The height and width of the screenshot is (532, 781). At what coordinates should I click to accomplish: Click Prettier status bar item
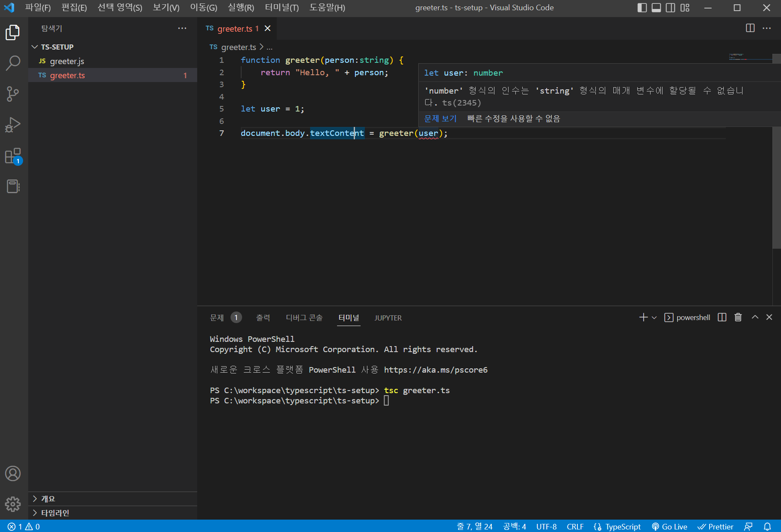716,526
